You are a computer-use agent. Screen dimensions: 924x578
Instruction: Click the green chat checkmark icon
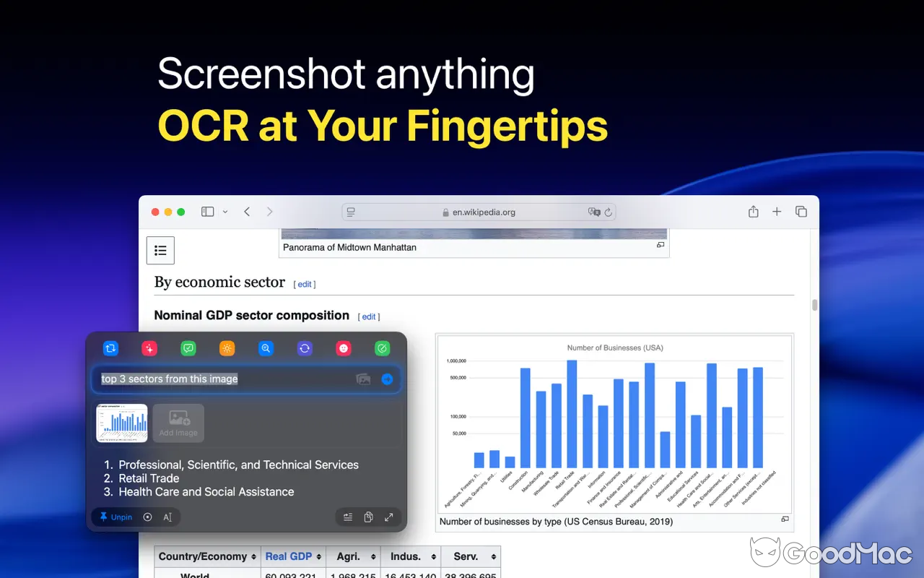click(x=188, y=348)
